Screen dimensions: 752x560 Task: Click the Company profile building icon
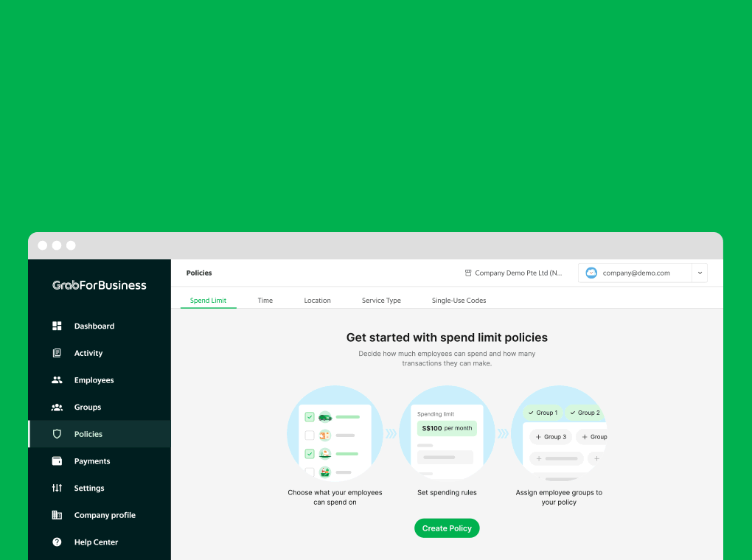click(57, 514)
